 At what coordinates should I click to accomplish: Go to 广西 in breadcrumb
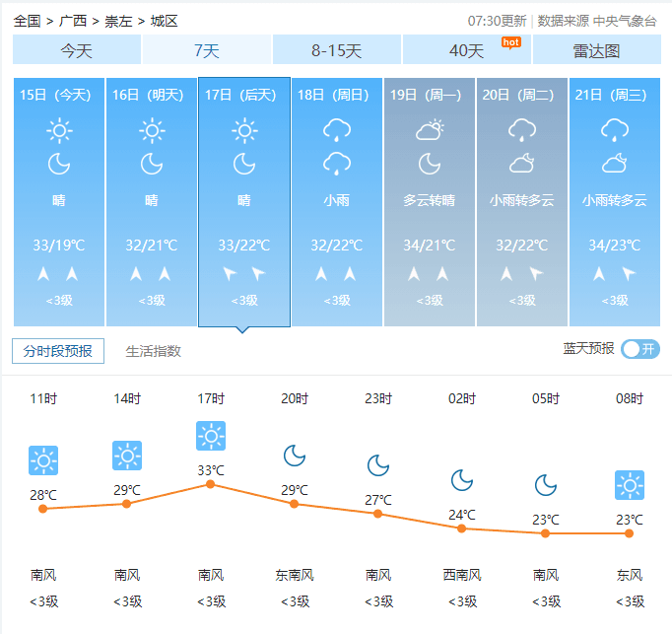point(73,21)
